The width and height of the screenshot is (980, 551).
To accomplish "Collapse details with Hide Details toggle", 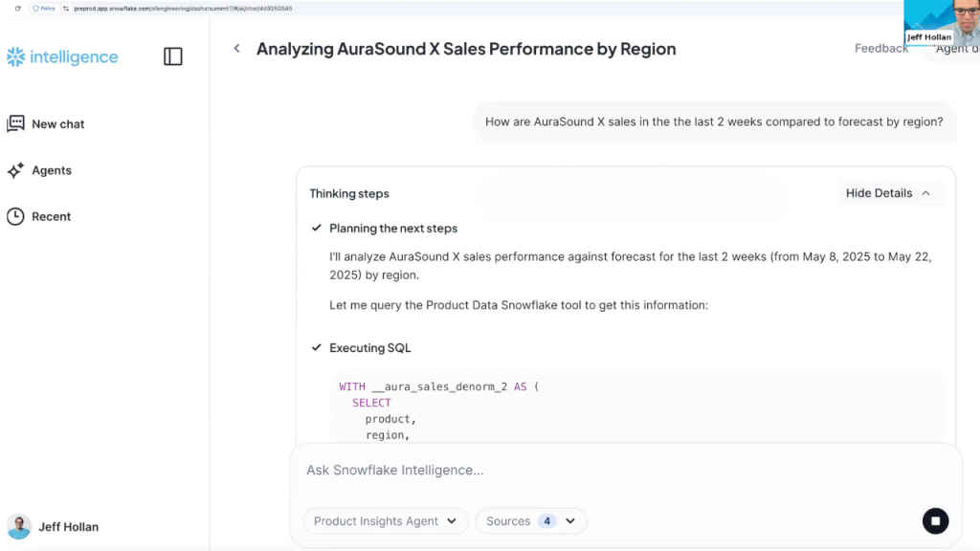I will tap(879, 192).
